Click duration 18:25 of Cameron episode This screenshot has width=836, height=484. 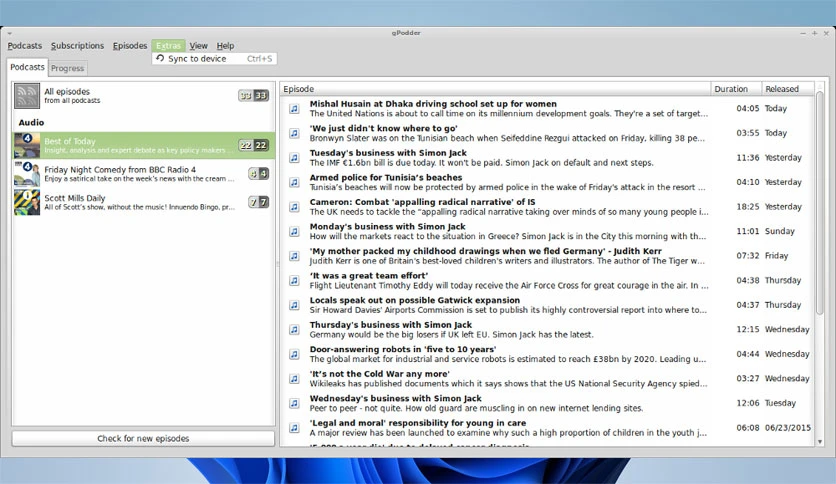click(x=747, y=207)
